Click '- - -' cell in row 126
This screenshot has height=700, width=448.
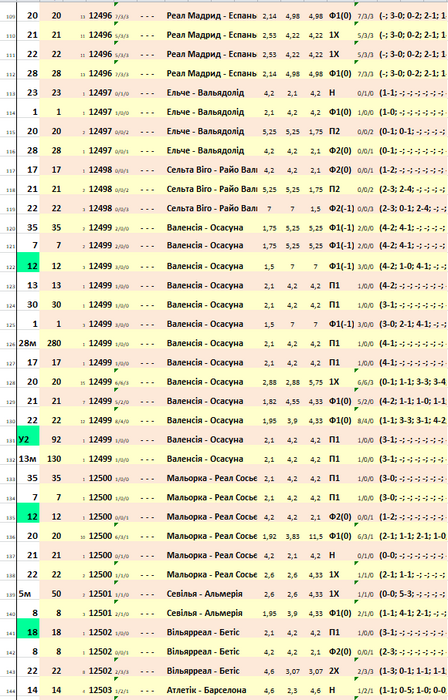[147, 343]
